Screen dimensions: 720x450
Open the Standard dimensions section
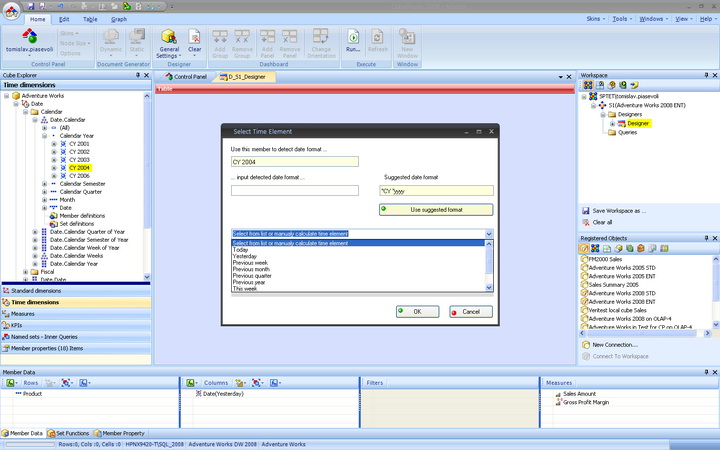tap(76, 291)
